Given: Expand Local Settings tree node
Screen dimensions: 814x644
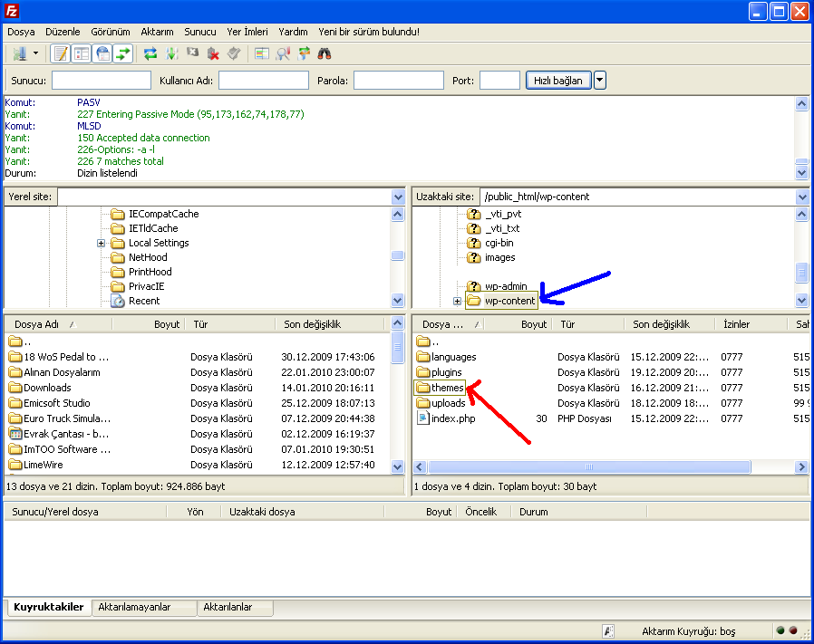Looking at the screenshot, I should coord(102,243).
